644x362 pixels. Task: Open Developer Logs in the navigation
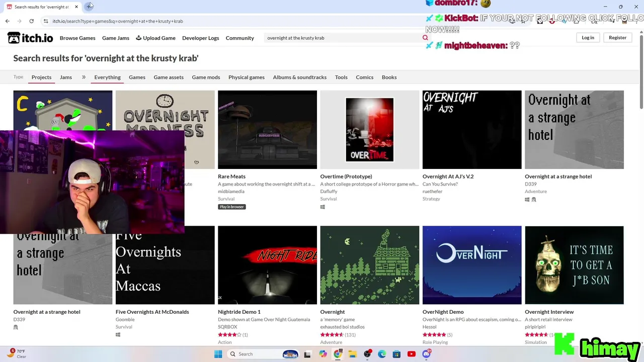(x=201, y=38)
